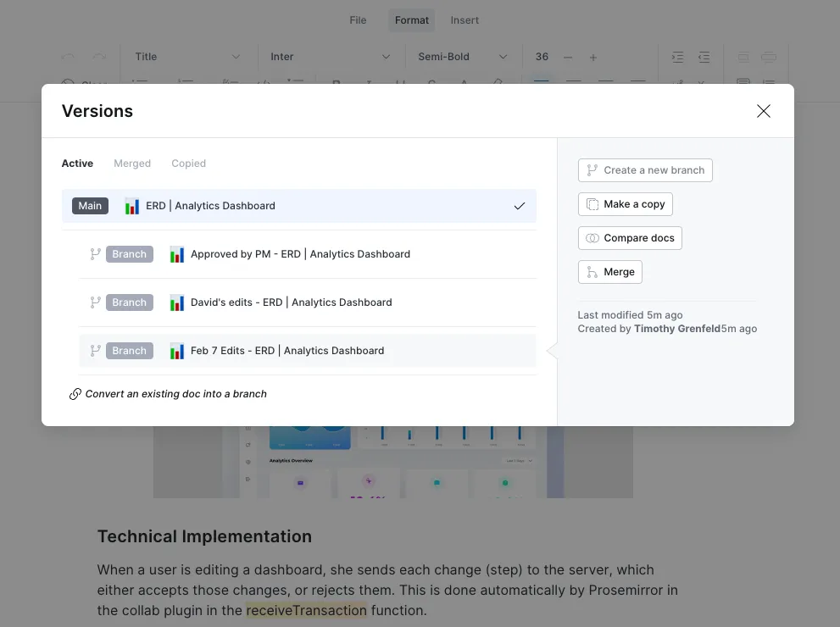This screenshot has height=627, width=840.
Task: Select the Feb 7 Edits branch
Action: pos(286,351)
